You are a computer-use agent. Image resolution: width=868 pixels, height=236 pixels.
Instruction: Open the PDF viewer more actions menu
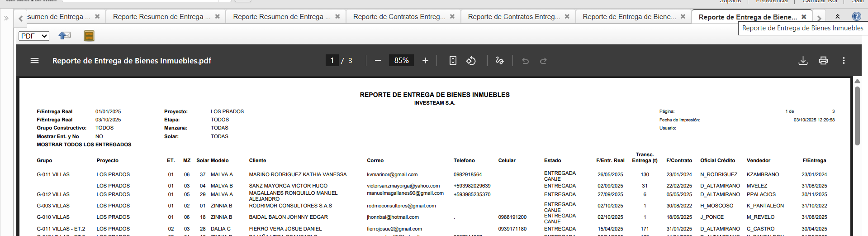(x=844, y=61)
